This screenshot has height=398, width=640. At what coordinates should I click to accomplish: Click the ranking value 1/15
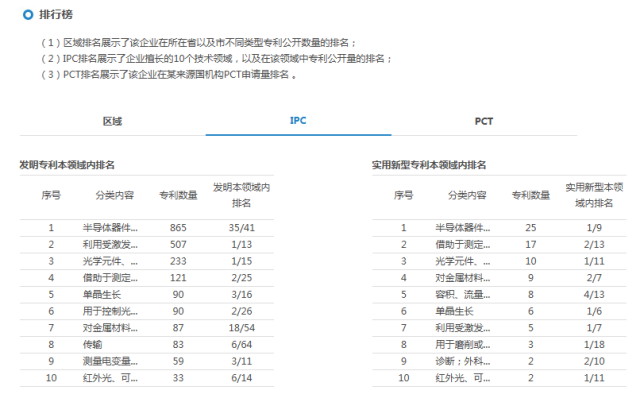[x=242, y=261]
